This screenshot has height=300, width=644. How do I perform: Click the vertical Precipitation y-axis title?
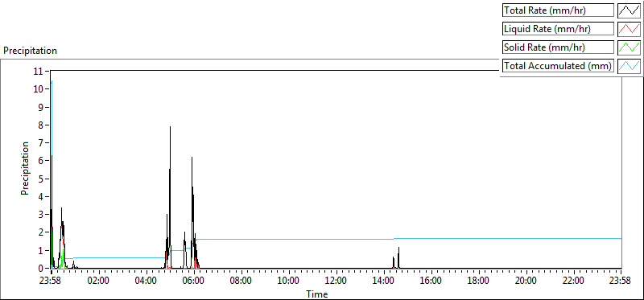pos(25,168)
